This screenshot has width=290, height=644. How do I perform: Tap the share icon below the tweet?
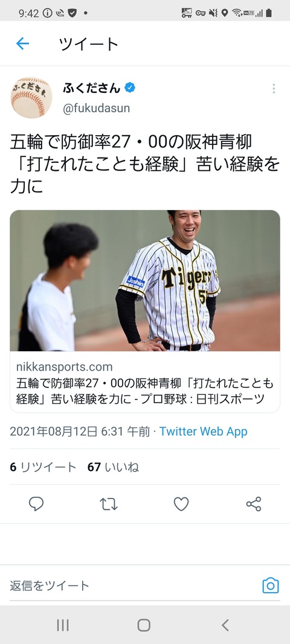[253, 504]
